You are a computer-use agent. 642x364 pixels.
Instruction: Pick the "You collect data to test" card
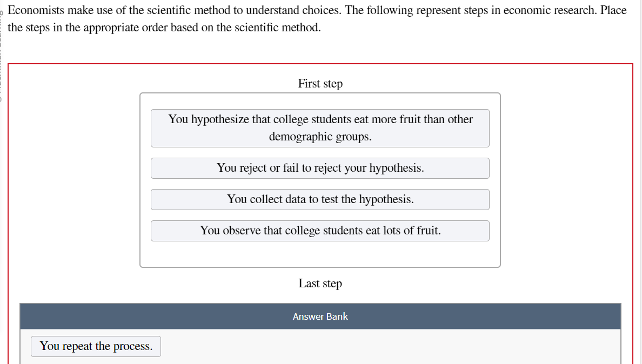320,199
